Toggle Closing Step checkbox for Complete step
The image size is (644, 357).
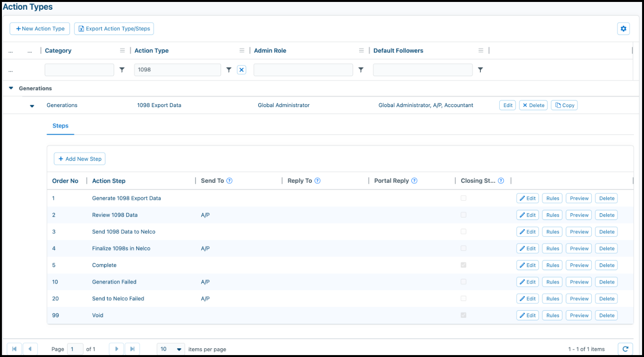[463, 265]
